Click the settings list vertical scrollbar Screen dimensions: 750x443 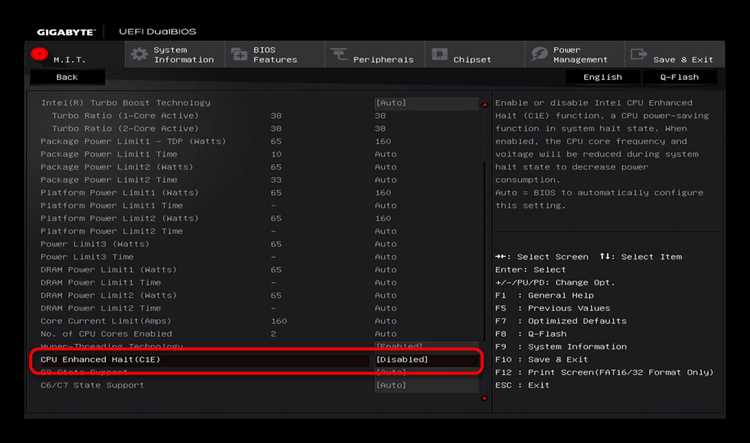click(x=484, y=251)
